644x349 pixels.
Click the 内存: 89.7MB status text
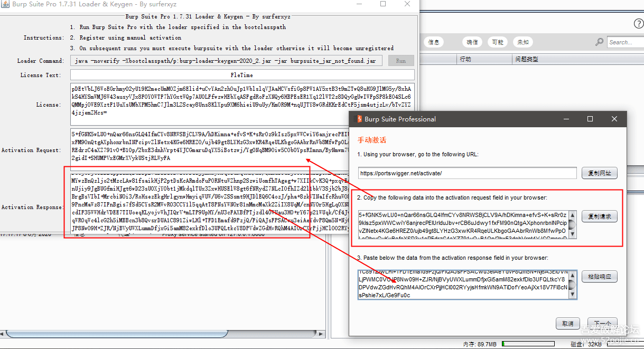click(480, 344)
